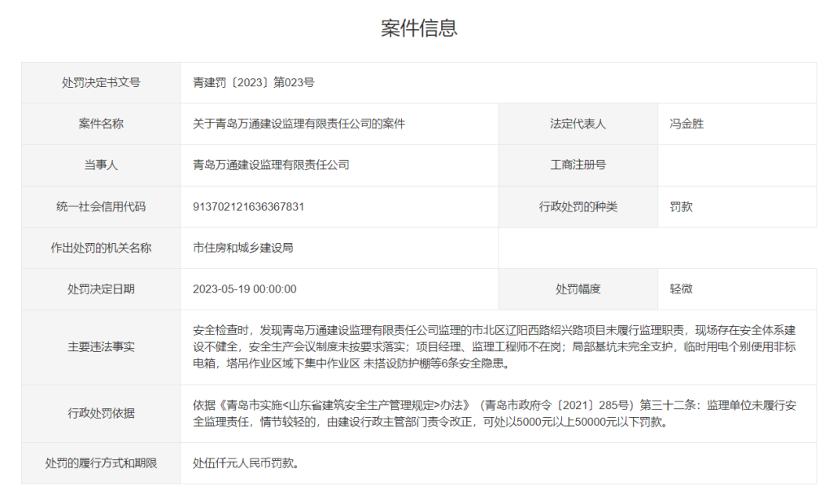Select the 处罚决定书文号 label cell
Image resolution: width=833 pixels, height=504 pixels.
[101, 82]
